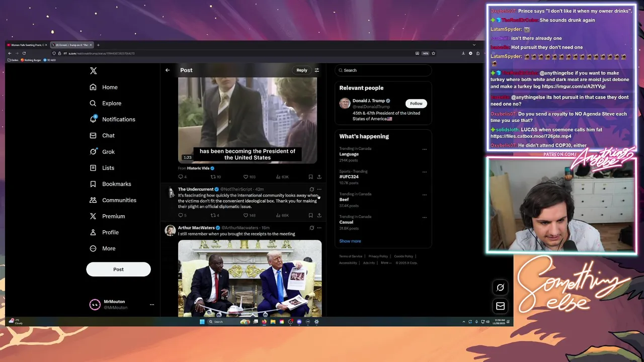Open Arthur MacWaters profile avatar
Screen dimensions: 644x362
[170, 230]
